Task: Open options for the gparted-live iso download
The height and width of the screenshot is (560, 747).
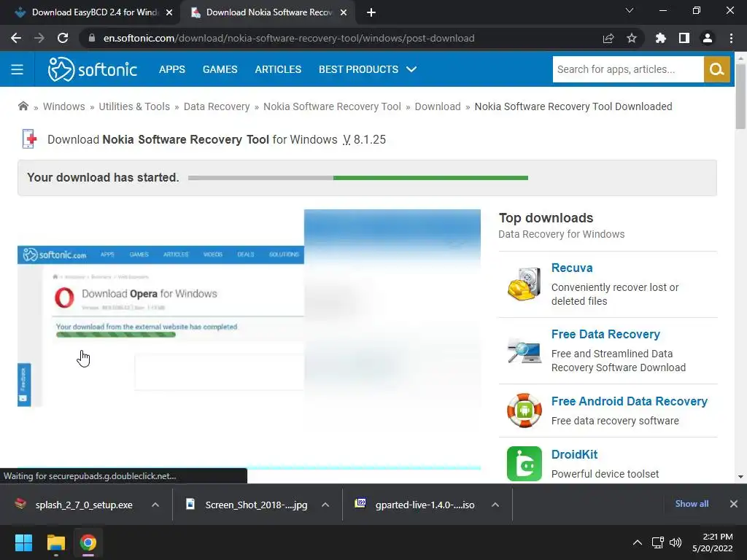Action: coord(495,505)
